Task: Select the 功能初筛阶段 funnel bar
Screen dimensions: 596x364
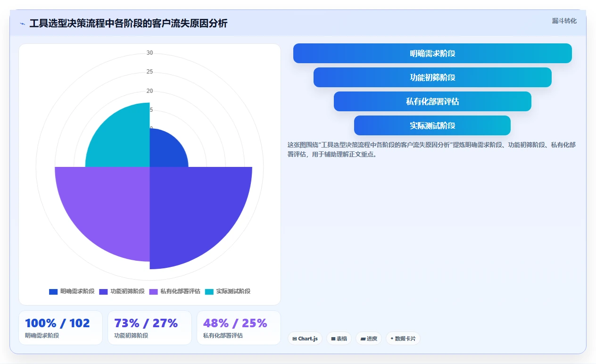Action: click(432, 77)
